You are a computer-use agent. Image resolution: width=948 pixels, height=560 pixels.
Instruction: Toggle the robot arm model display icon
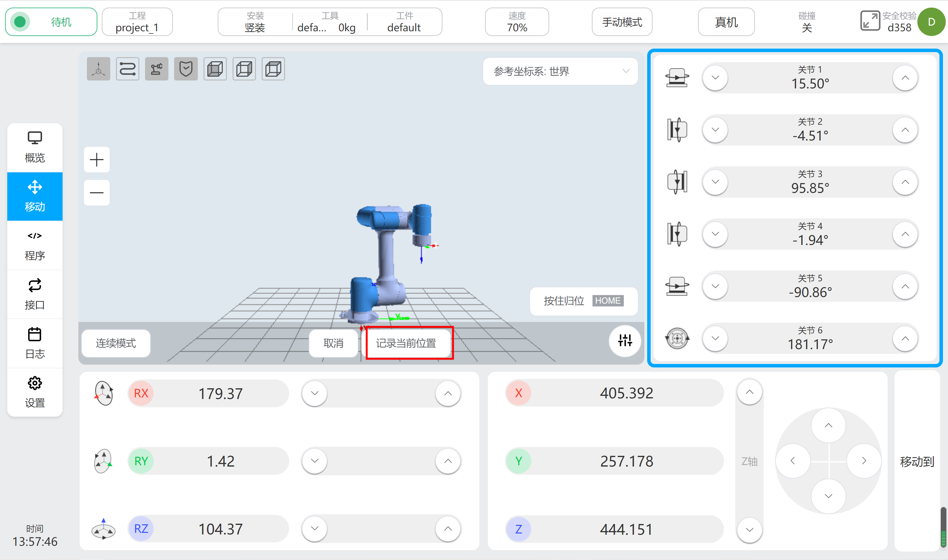(156, 69)
